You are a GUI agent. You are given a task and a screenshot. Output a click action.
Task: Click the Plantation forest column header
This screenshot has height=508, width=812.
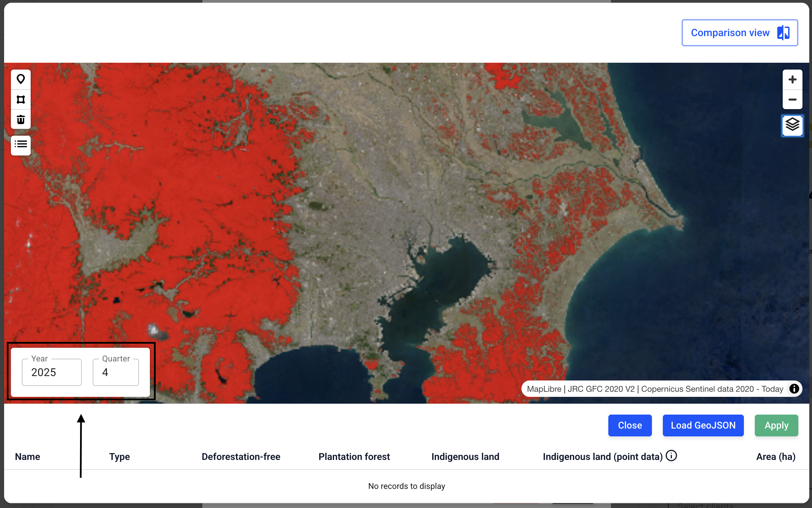354,457
